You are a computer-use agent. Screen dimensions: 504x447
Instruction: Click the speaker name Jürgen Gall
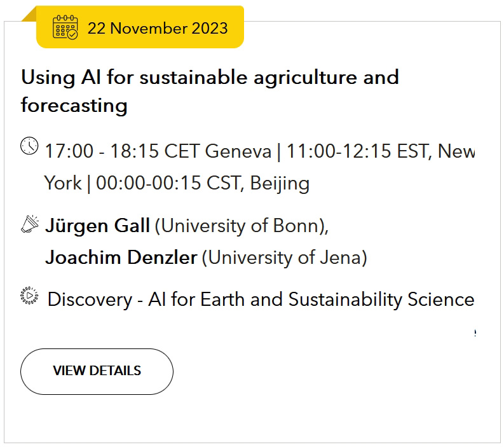point(98,226)
